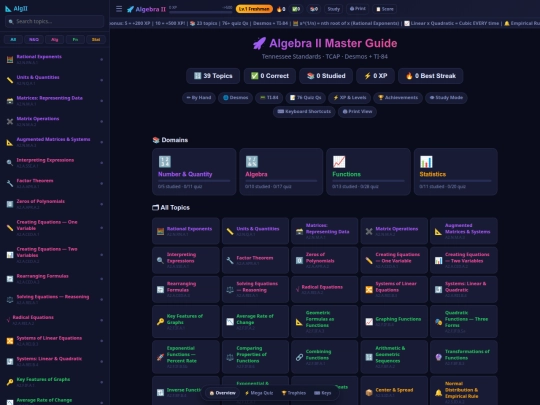The width and height of the screenshot is (540, 405).
Task: Open the Achievements chip
Action: click(398, 98)
